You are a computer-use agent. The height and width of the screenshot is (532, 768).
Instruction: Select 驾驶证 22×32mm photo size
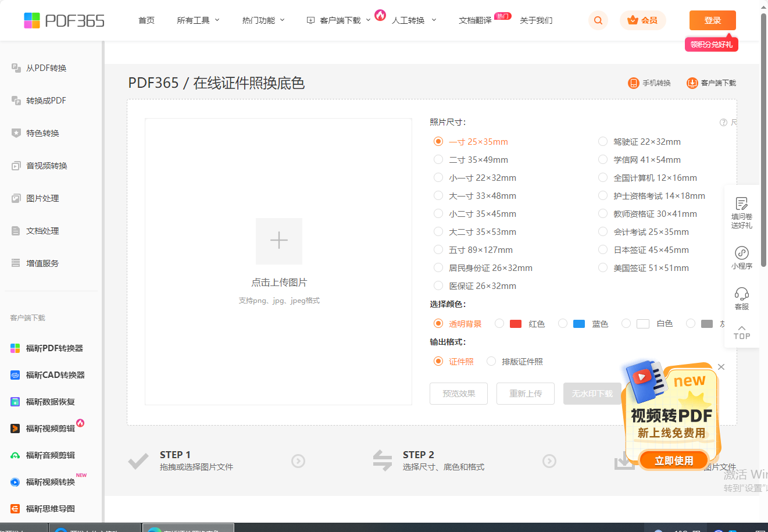pos(603,141)
